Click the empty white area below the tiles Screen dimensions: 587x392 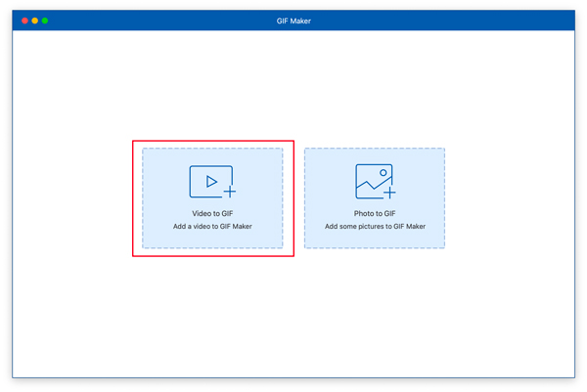click(293, 313)
